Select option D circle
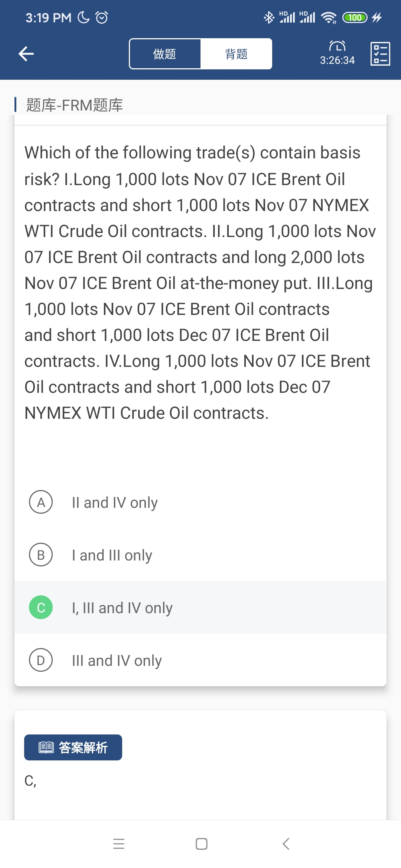 (x=41, y=660)
